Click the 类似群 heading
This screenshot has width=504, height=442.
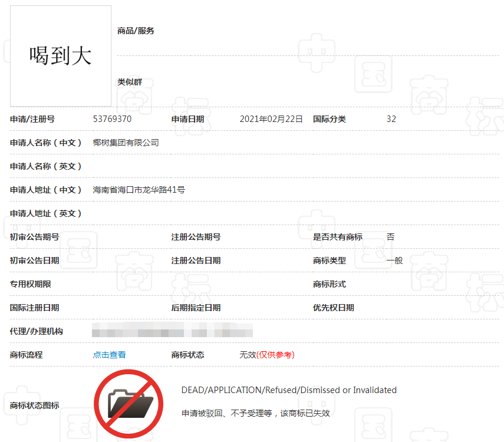(x=130, y=82)
